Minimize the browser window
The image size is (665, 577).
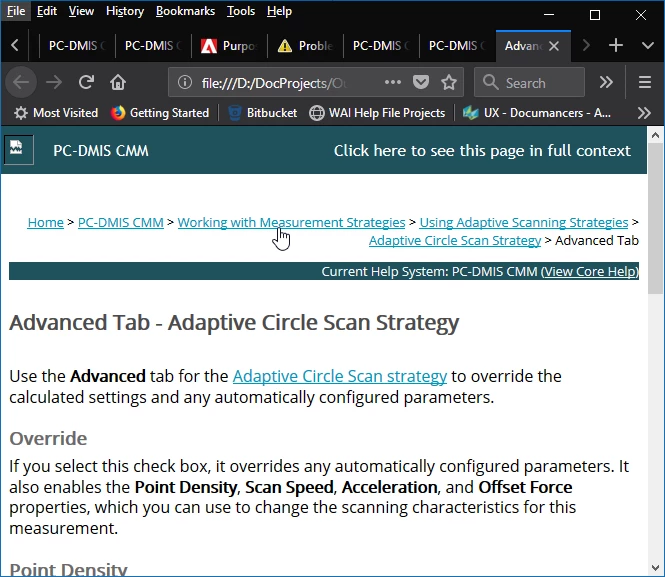[549, 14]
